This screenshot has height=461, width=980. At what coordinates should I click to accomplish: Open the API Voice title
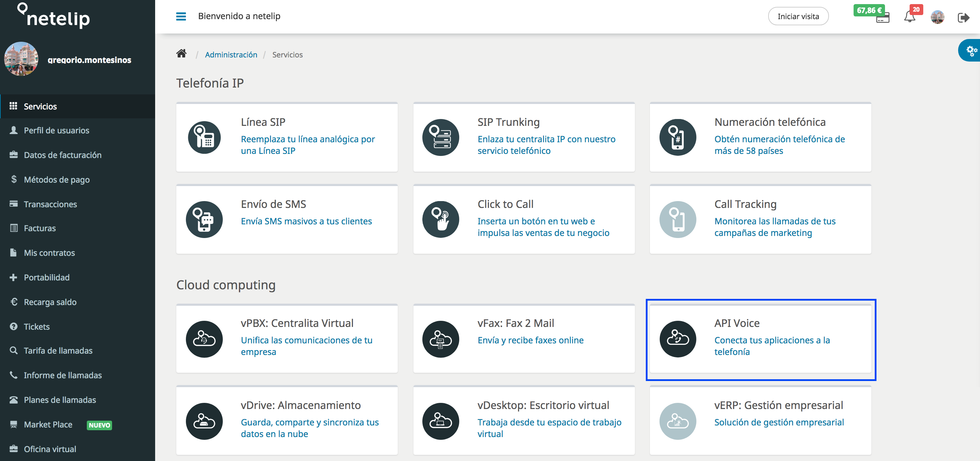(x=737, y=323)
